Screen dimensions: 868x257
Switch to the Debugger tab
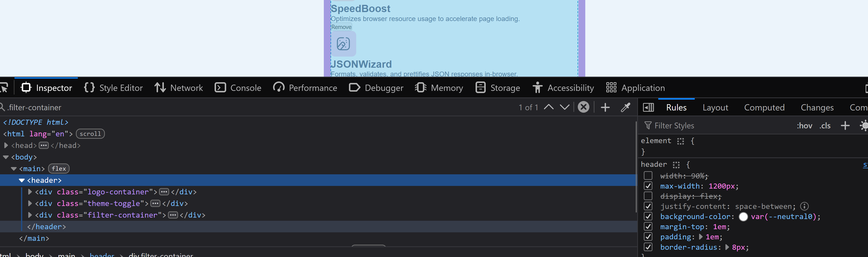coord(376,88)
